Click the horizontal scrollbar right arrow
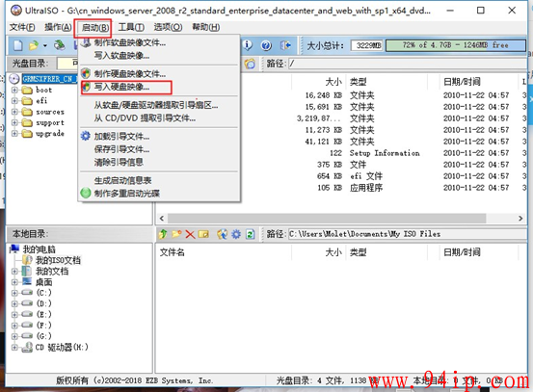Image resolution: width=533 pixels, height=392 pixels. (520, 219)
